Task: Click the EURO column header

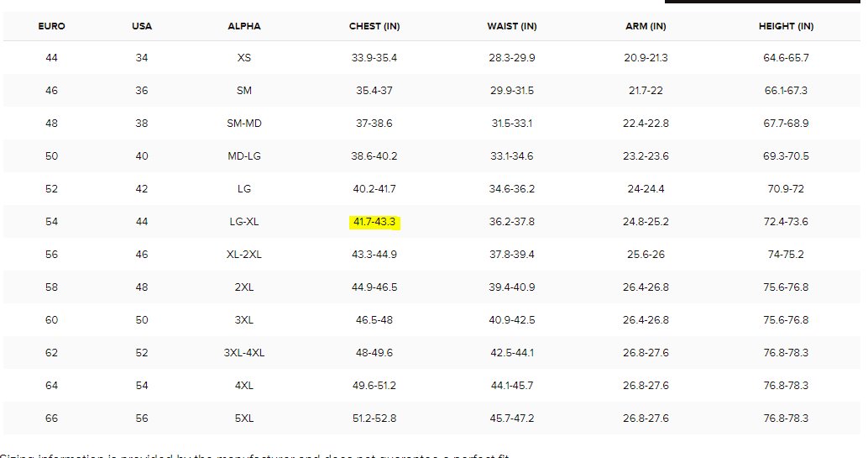Action: pyautogui.click(x=51, y=26)
